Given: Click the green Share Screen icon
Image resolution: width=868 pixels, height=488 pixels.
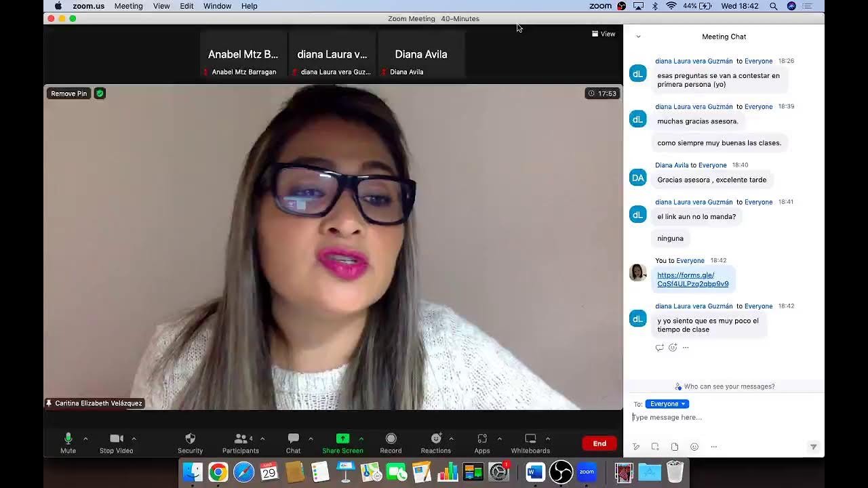Looking at the screenshot, I should 342,439.
